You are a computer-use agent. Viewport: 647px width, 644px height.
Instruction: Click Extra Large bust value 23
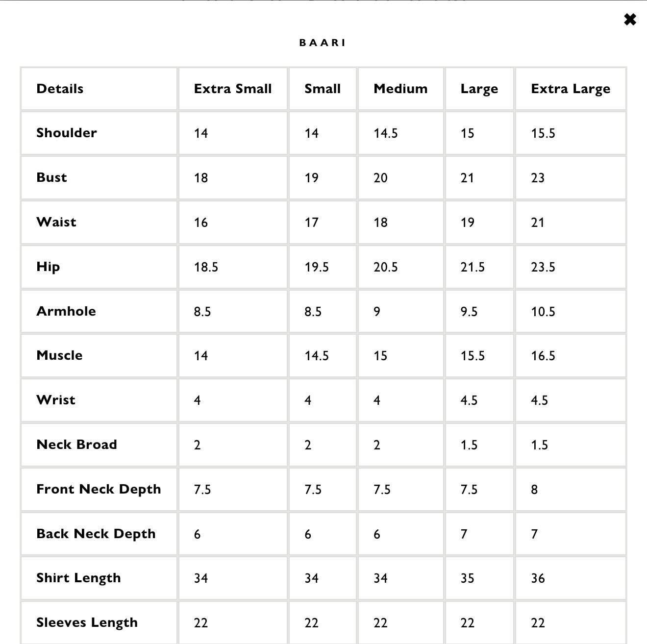[x=538, y=178]
